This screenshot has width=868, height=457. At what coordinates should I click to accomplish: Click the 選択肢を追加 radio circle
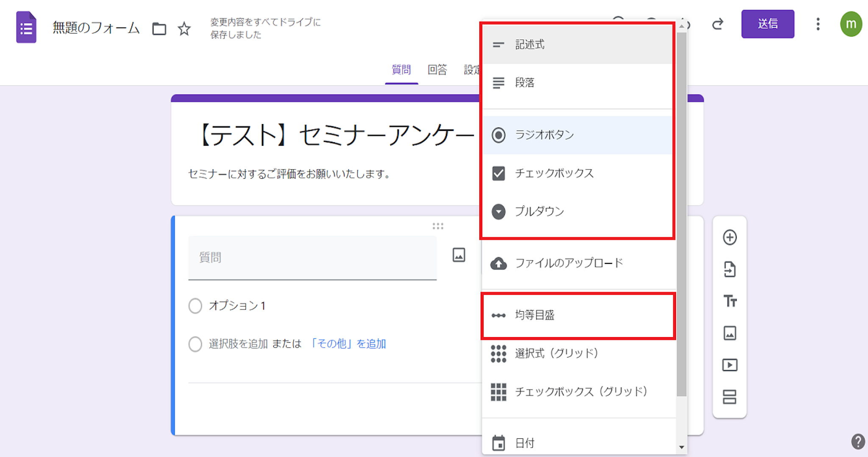coord(195,344)
